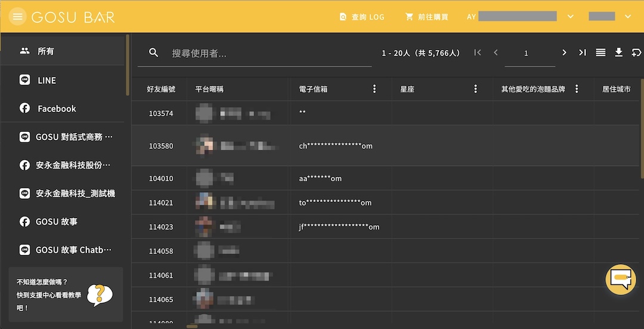
Task: Click avatar in row 103580
Action: (204, 145)
